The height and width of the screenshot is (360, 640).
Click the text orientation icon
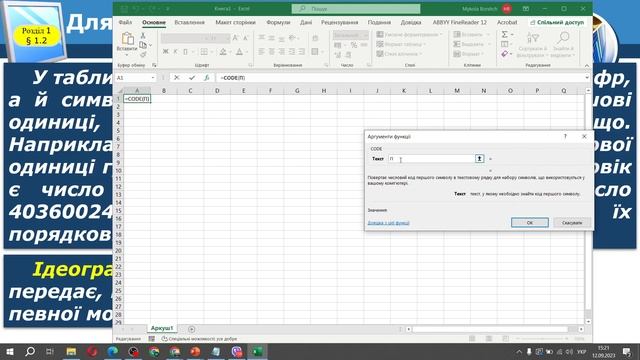click(293, 38)
